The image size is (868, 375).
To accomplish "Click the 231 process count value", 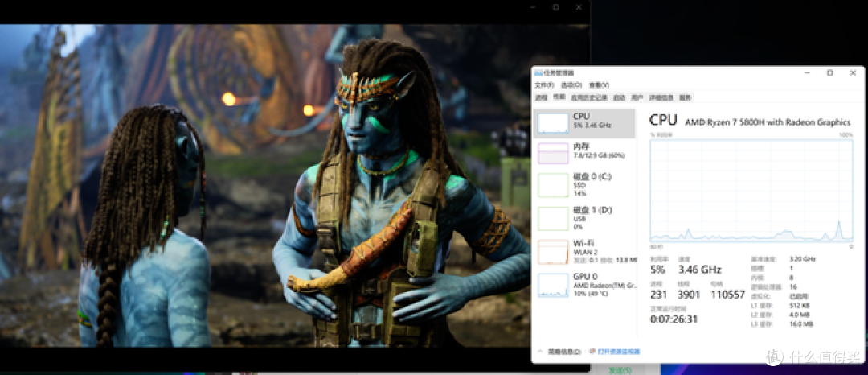I will click(658, 295).
